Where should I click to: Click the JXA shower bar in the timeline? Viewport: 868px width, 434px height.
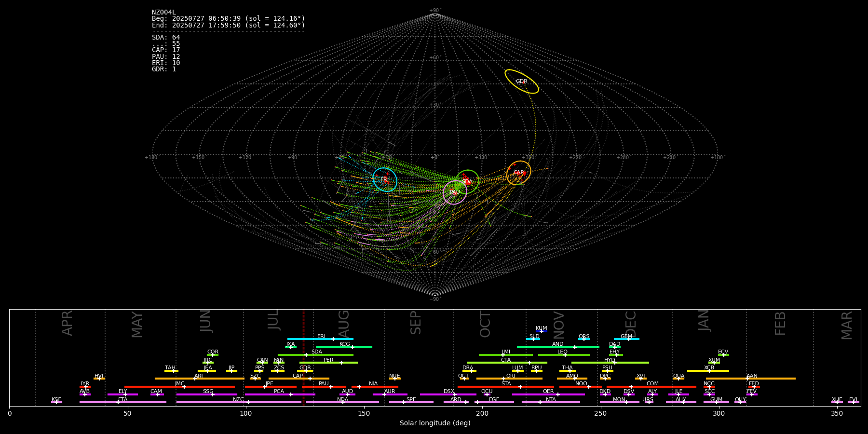pos(291,347)
